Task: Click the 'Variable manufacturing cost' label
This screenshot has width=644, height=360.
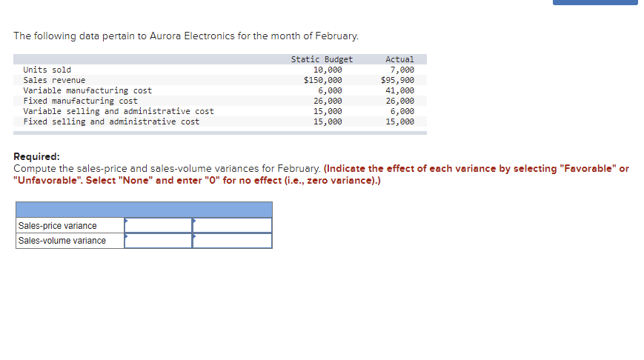Action: coord(87,90)
